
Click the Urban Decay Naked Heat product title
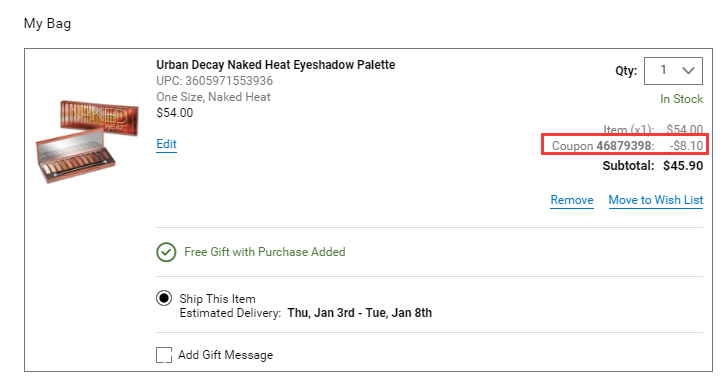point(275,65)
